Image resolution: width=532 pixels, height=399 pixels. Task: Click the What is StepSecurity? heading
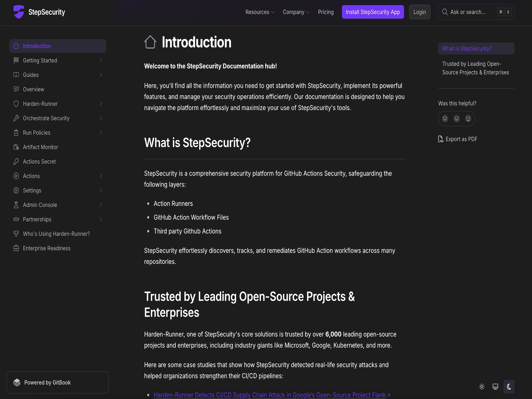[197, 143]
